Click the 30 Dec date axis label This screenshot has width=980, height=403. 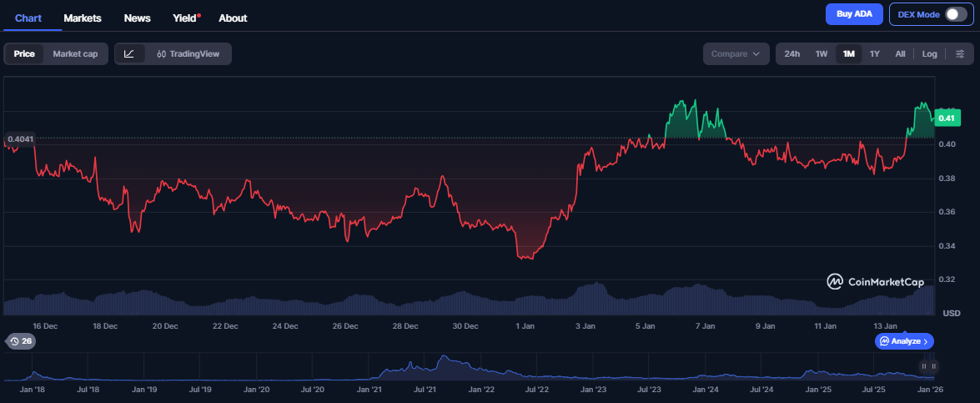point(465,325)
